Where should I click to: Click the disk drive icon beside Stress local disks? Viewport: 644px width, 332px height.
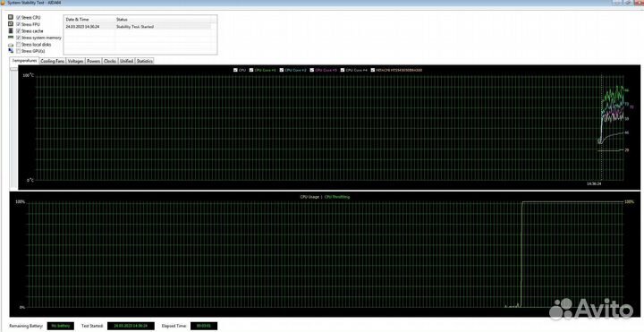click(11, 45)
